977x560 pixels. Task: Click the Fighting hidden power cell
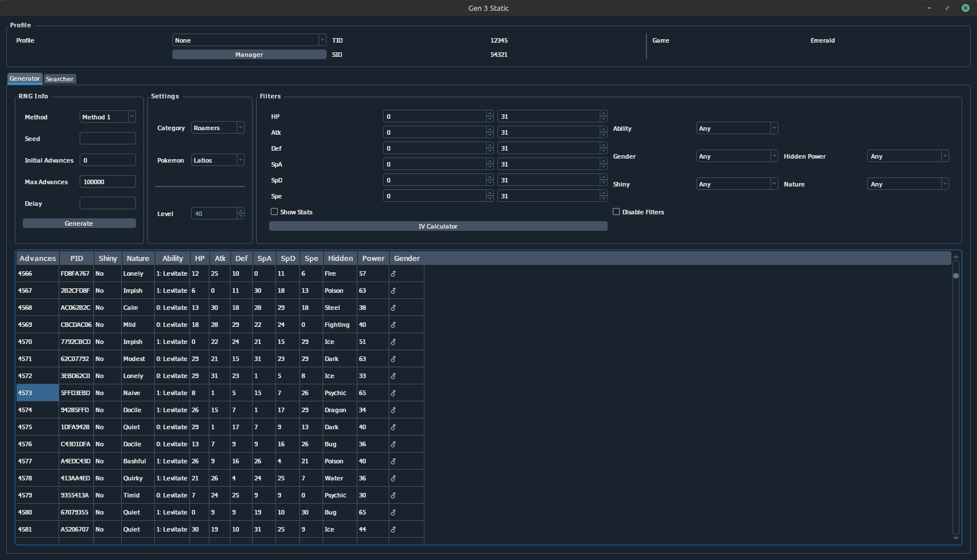(340, 325)
